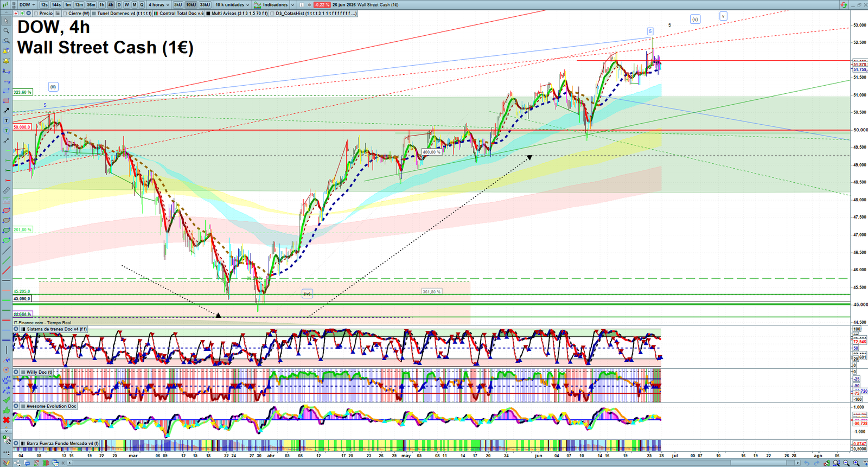Select the green T speech bubble tool
Viewport: 868px width, 467px height.
pos(6,130)
